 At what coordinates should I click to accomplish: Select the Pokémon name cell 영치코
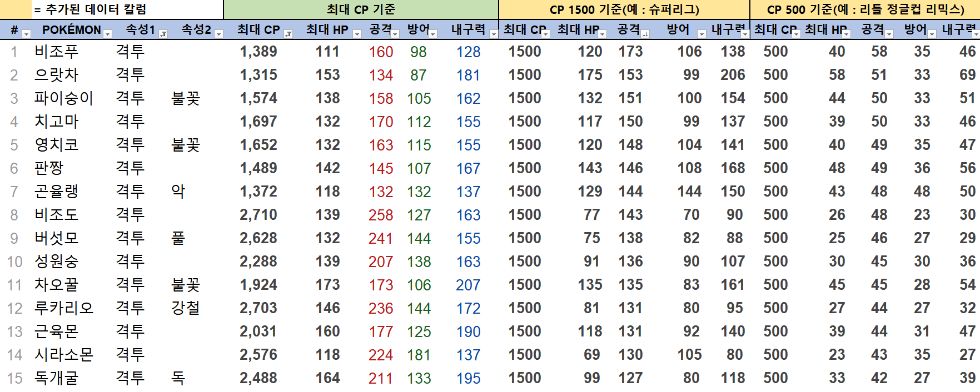tap(57, 145)
